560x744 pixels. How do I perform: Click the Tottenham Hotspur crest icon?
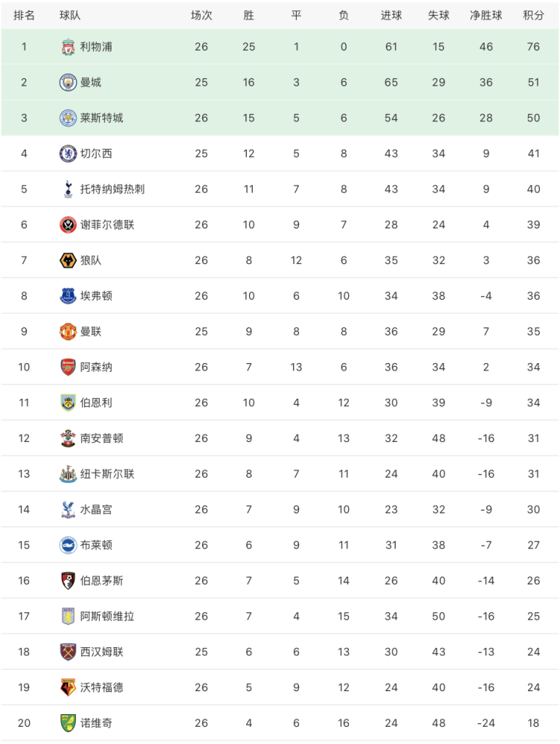68,189
